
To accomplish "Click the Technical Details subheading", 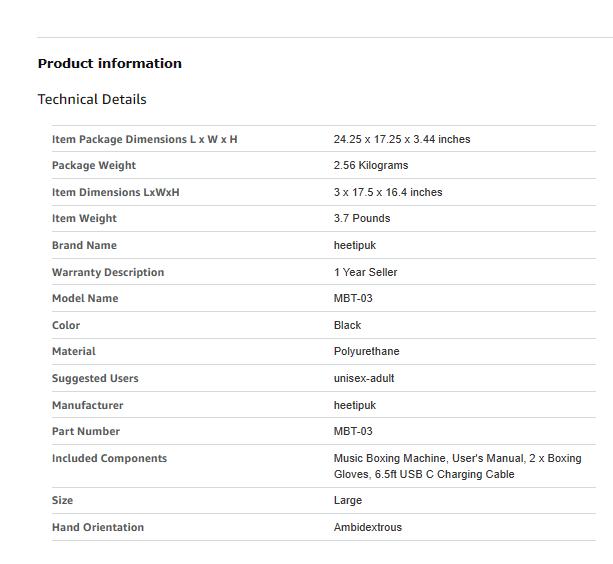I will pyautogui.click(x=92, y=99).
